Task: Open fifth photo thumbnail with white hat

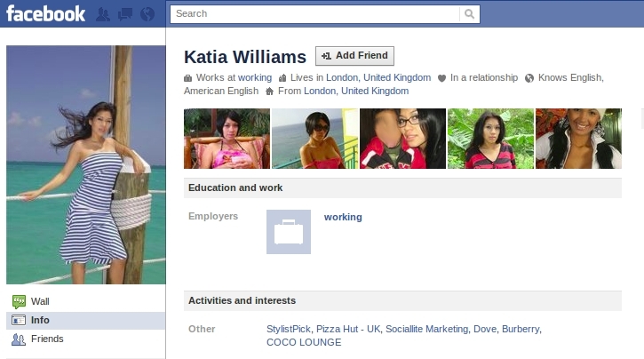Action: pos(578,139)
